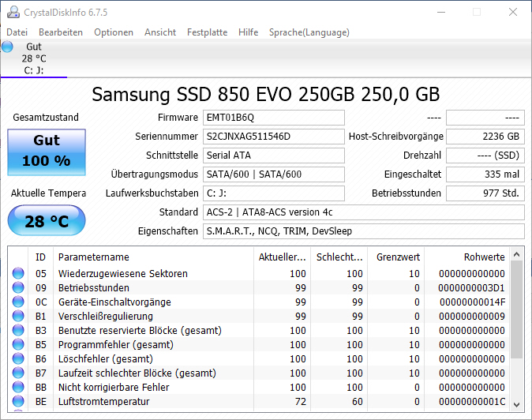Screen dimensions: 532x420
Task: Select Laufzeit schlechter Blöcke (gesamt) text
Action: point(137,373)
